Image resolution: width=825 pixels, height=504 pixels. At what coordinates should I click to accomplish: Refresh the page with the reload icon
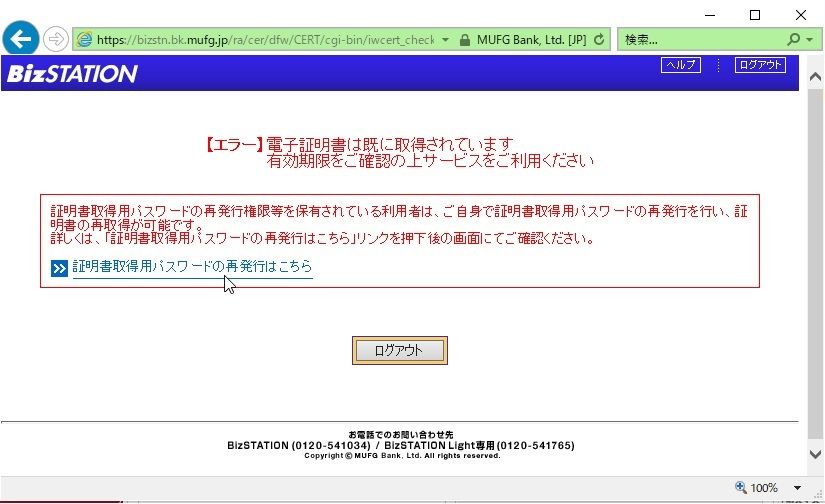point(599,39)
